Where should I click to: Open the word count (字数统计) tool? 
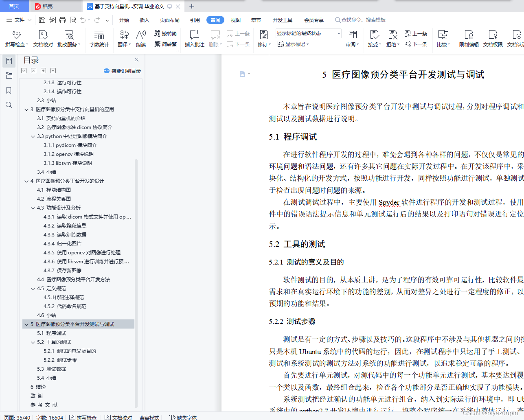99,39
